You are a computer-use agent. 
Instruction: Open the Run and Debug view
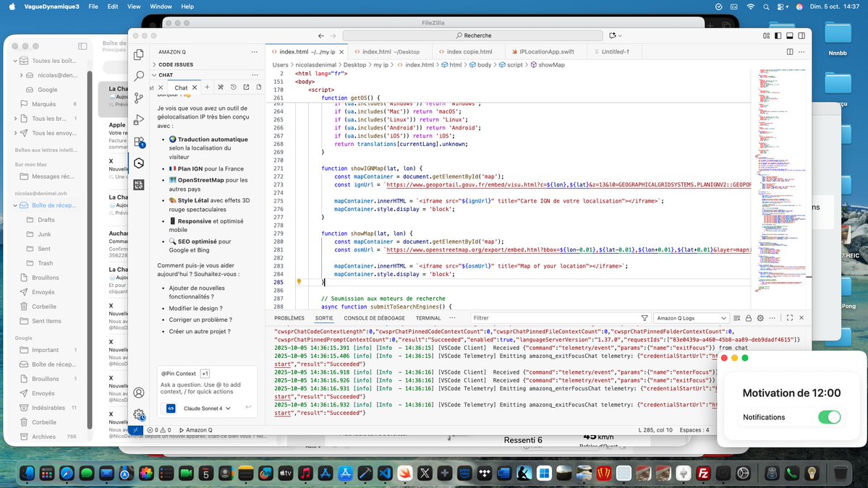tap(140, 119)
